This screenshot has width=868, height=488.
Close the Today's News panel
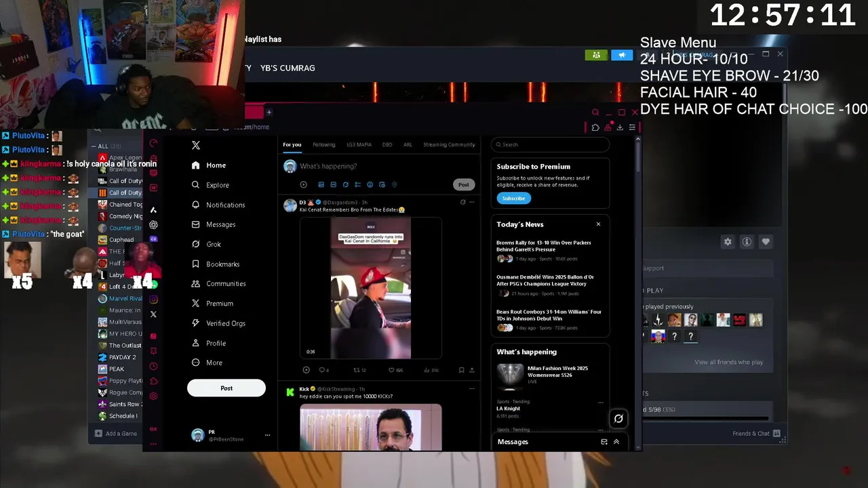598,224
